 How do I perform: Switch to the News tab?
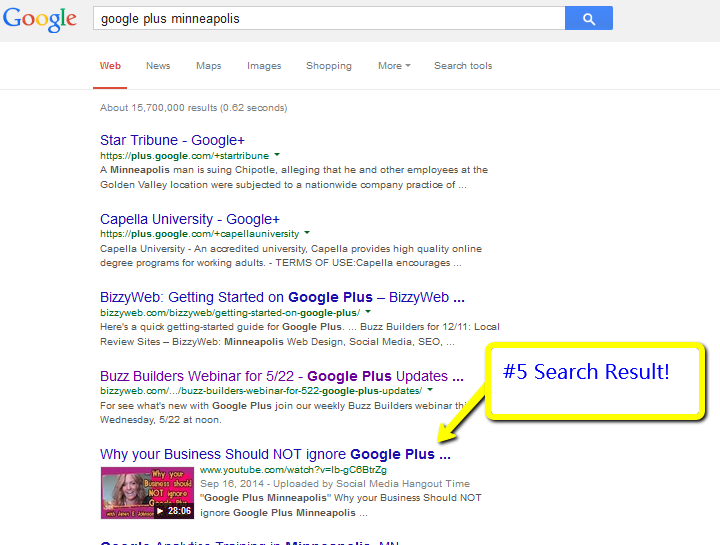point(158,66)
